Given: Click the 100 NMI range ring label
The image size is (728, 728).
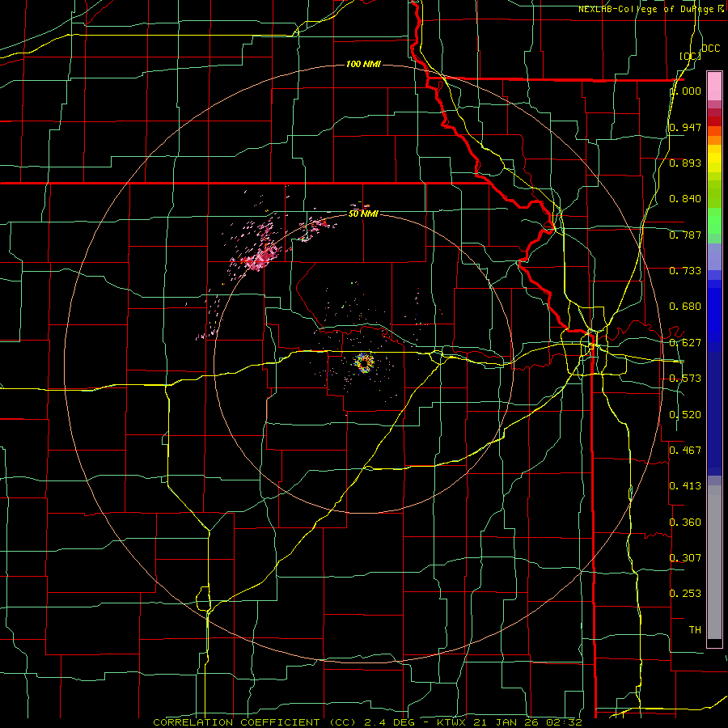Looking at the screenshot, I should tap(363, 64).
